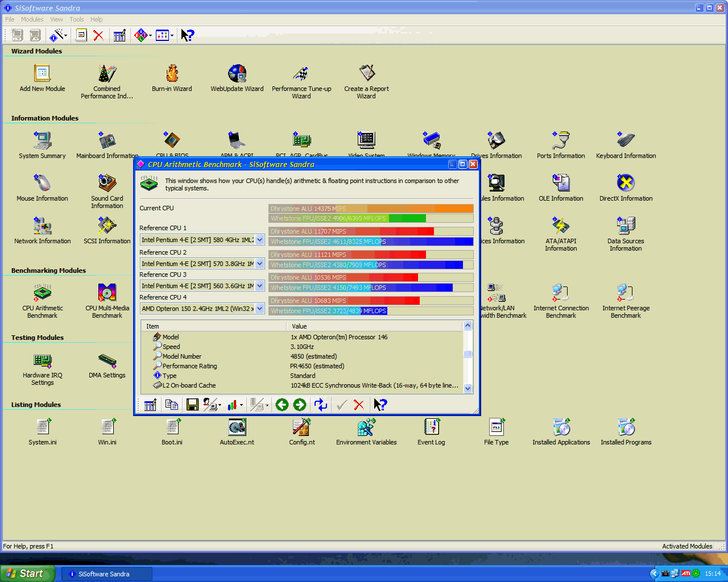The width and height of the screenshot is (728, 582).
Task: Open the Event Log listing icon
Action: 431,427
